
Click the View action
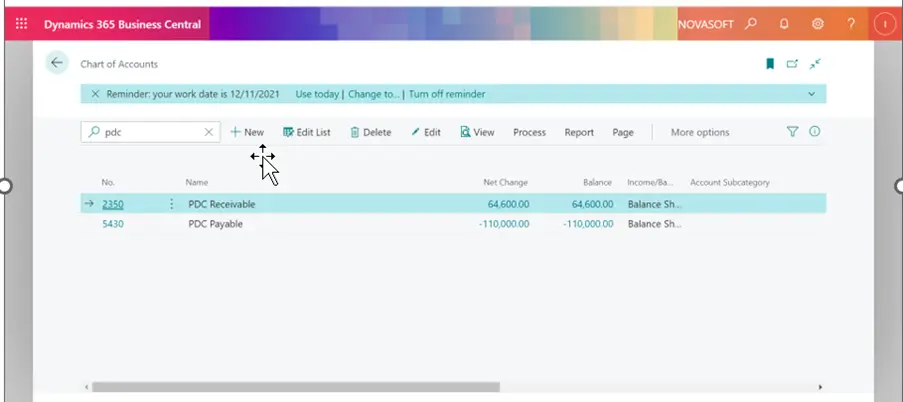pos(477,132)
